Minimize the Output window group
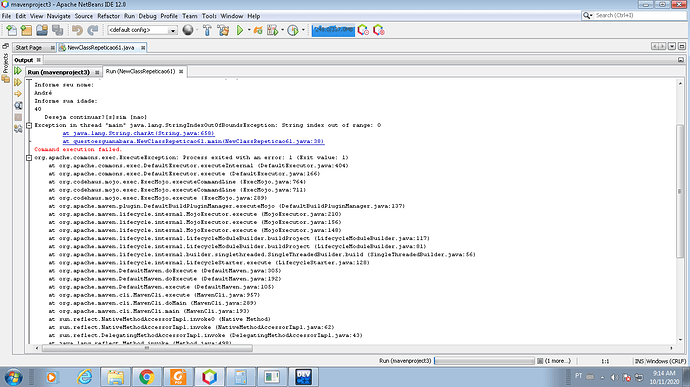The image size is (690, 387). (x=681, y=60)
